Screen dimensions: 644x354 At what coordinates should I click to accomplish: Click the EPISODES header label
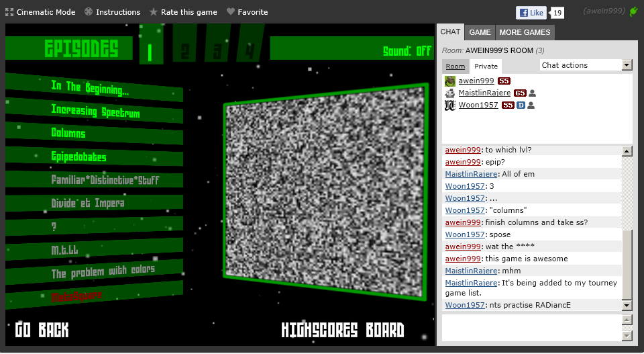81,48
